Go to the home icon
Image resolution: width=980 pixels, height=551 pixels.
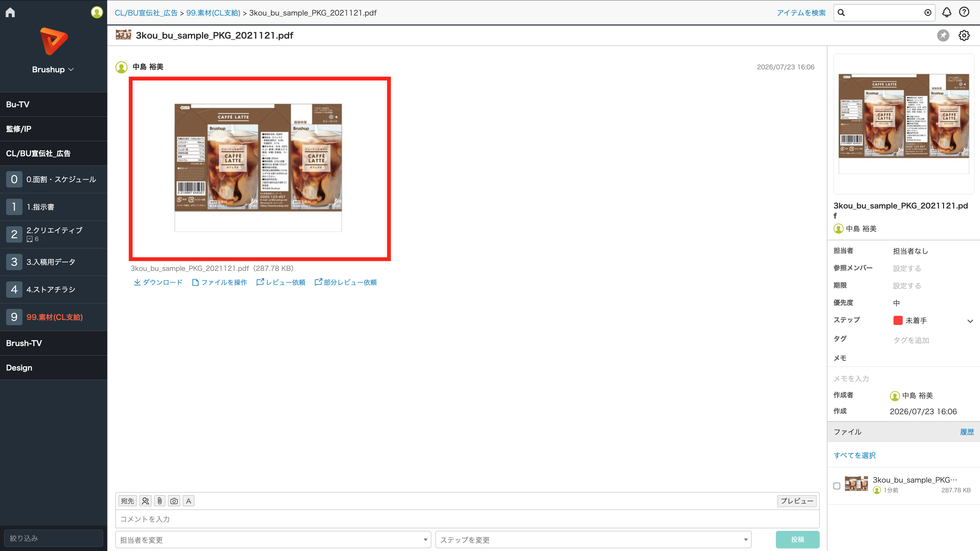pyautogui.click(x=10, y=12)
